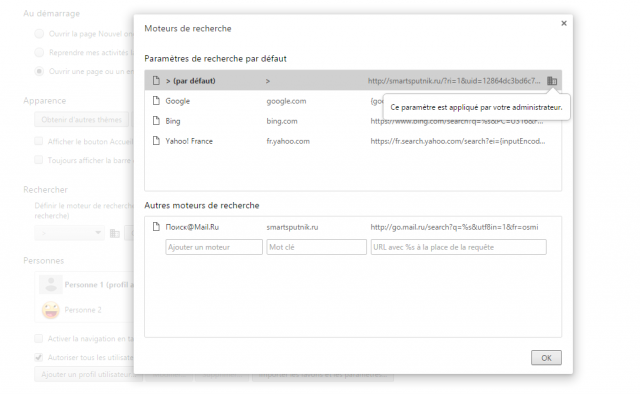
Task: Click the administrator policy icon on default row
Action: click(552, 81)
